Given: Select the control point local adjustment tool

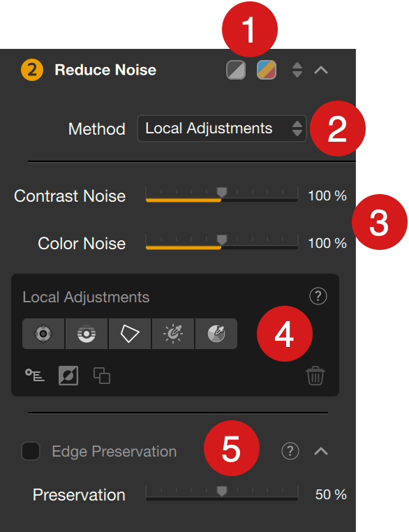Looking at the screenshot, I should click(x=43, y=334).
